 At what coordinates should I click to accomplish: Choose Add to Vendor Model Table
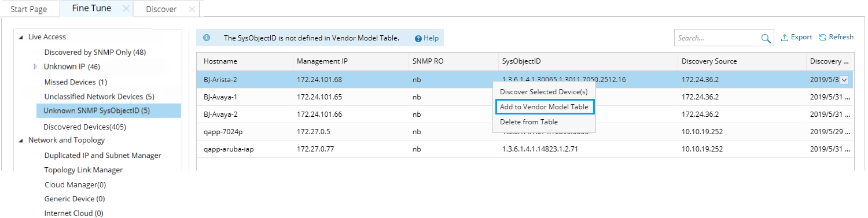click(544, 107)
